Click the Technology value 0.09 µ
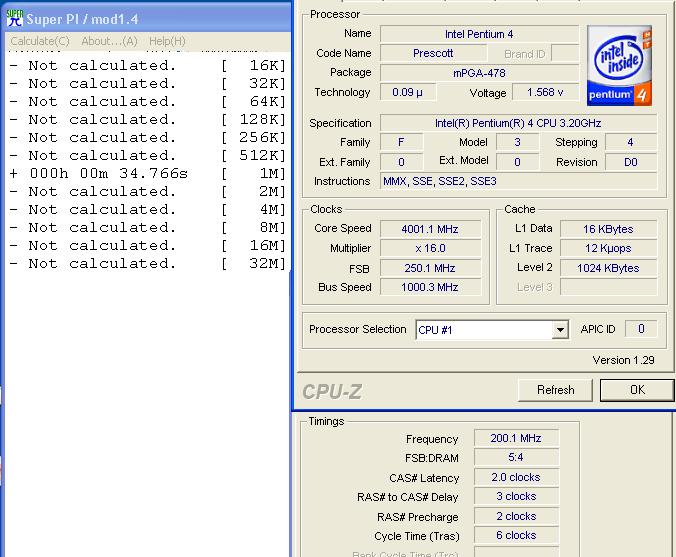Image resolution: width=676 pixels, height=557 pixels. coord(408,92)
